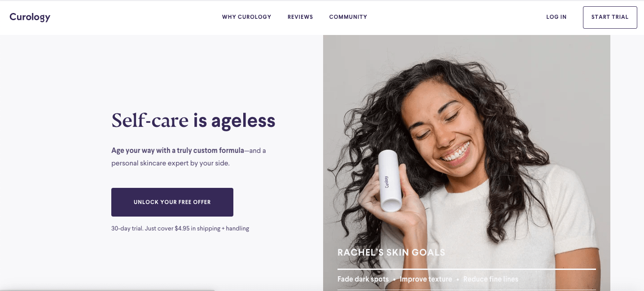This screenshot has height=291, width=644.
Task: Click the START TRIAL outlined button
Action: pos(610,17)
